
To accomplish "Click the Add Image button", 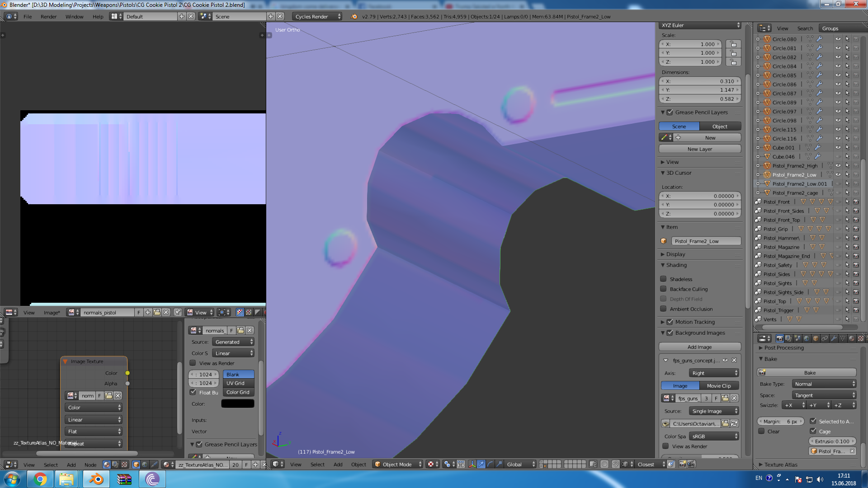I will click(x=699, y=347).
